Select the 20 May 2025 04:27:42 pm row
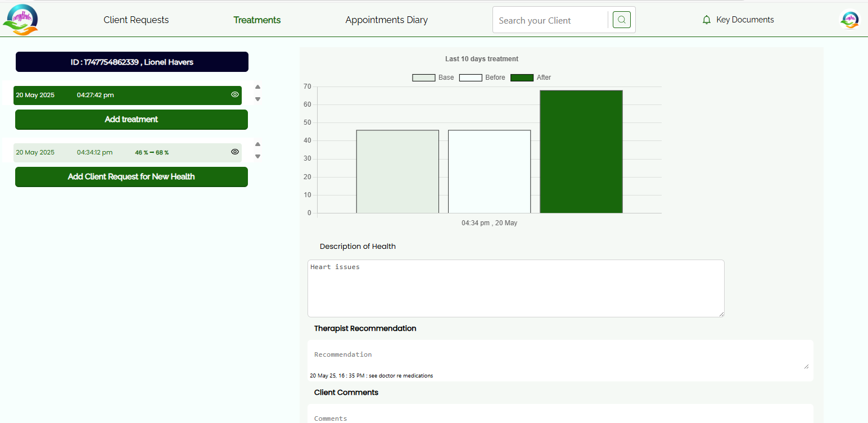This screenshot has width=868, height=423. point(128,95)
